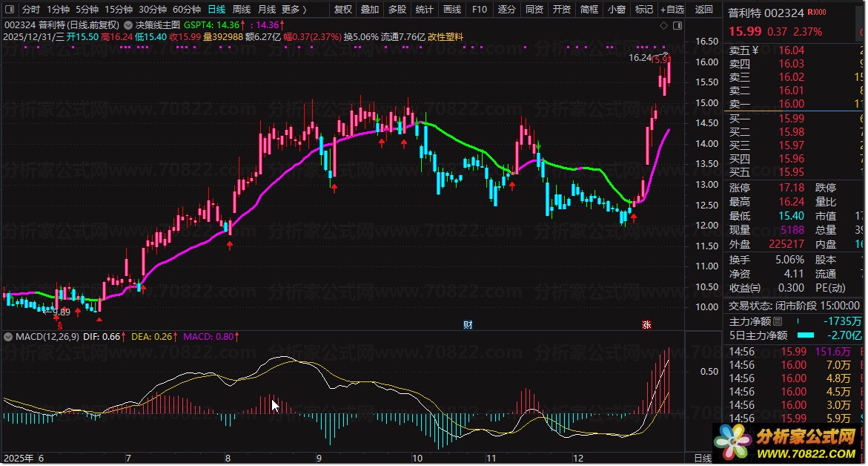Image resolution: width=868 pixels, height=466 pixels.
Task: Expand the 决策线主图 indicator dropdown
Action: coord(130,24)
